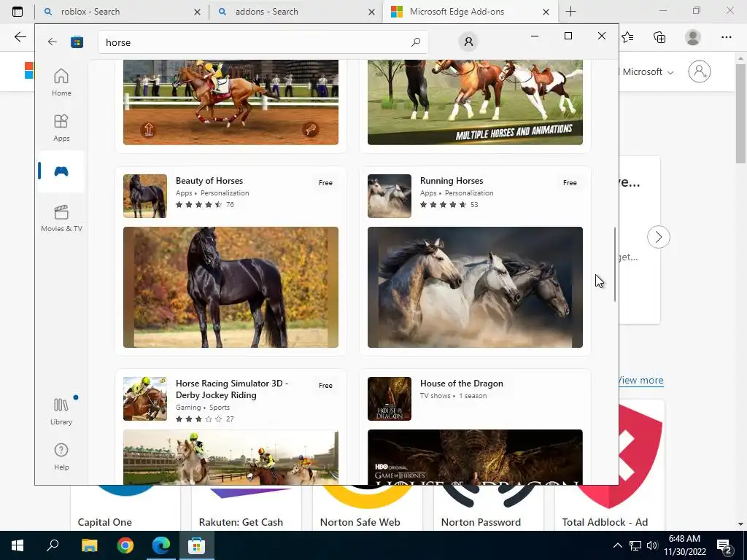747x560 pixels.
Task: Close the addons - Search tab
Action: pos(371,12)
